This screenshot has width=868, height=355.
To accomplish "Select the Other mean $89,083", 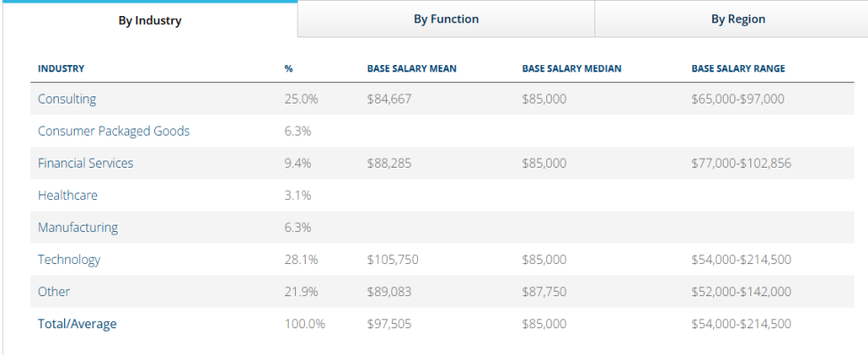I will tap(389, 292).
